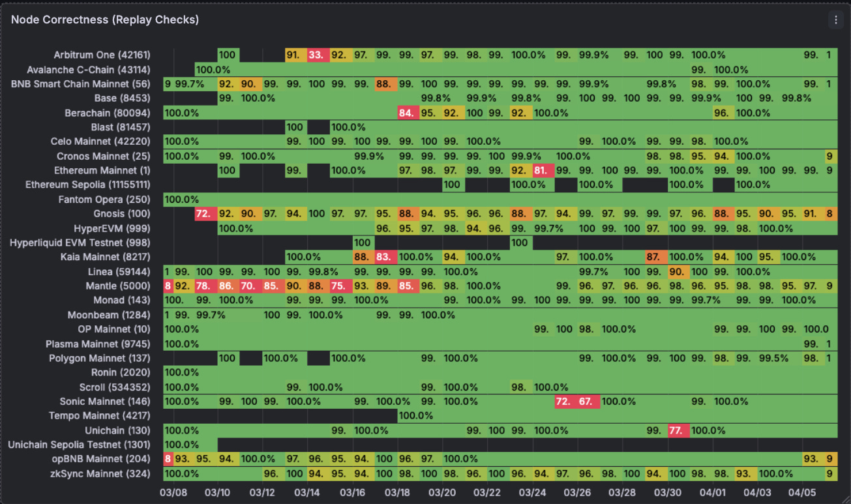Select the red 78. cell in Mantle row
The width and height of the screenshot is (851, 504).
tap(206, 286)
